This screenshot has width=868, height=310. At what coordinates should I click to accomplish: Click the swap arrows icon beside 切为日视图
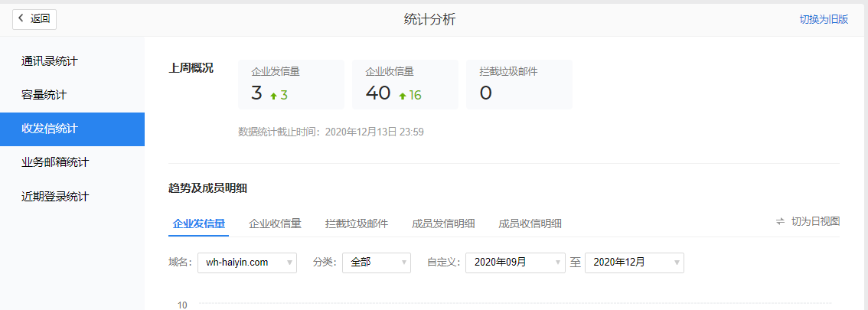780,221
